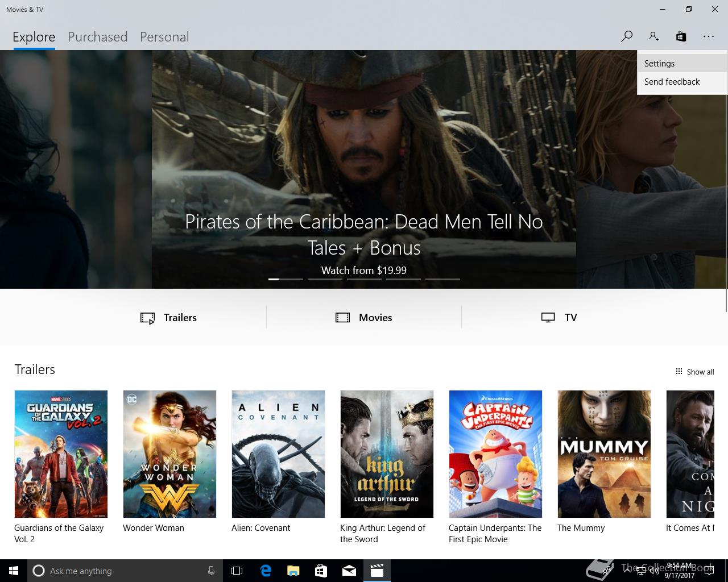Open Task View in the taskbar
728x582 pixels.
[237, 571]
